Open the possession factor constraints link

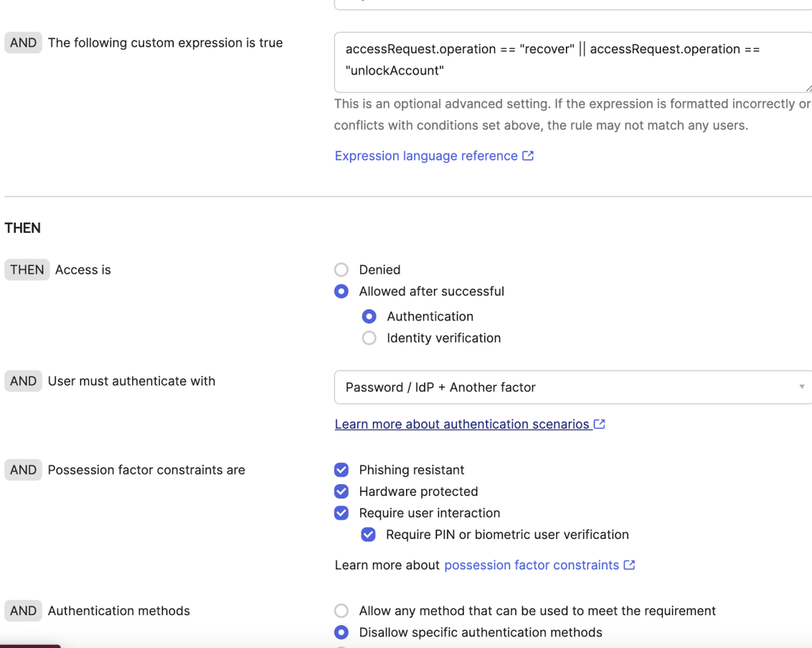coord(532,565)
